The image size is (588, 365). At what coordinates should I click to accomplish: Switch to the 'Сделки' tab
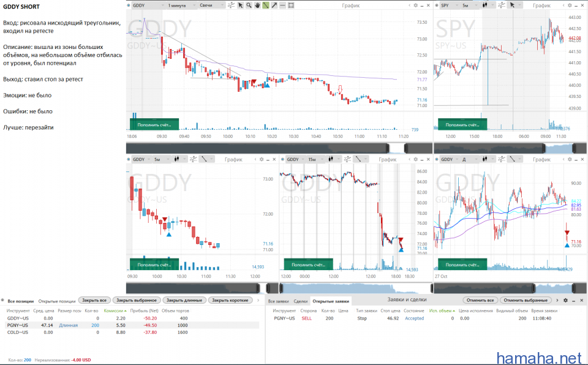coord(300,301)
